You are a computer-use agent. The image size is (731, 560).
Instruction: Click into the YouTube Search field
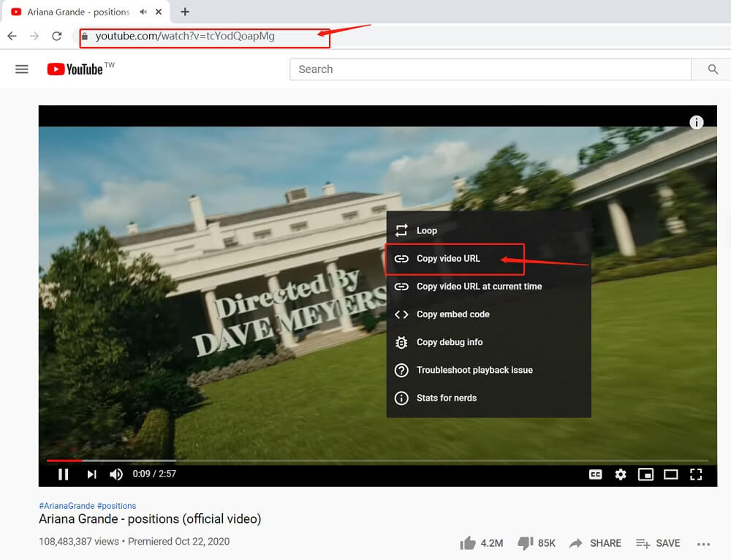click(x=490, y=69)
